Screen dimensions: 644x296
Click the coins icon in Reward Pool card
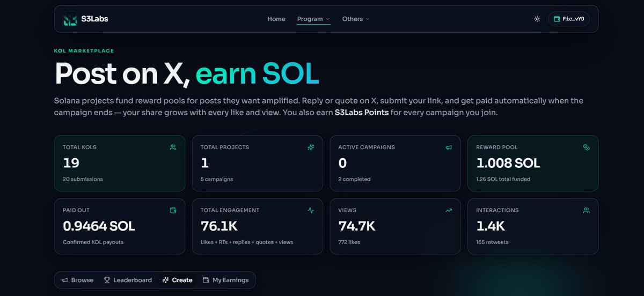[587, 147]
